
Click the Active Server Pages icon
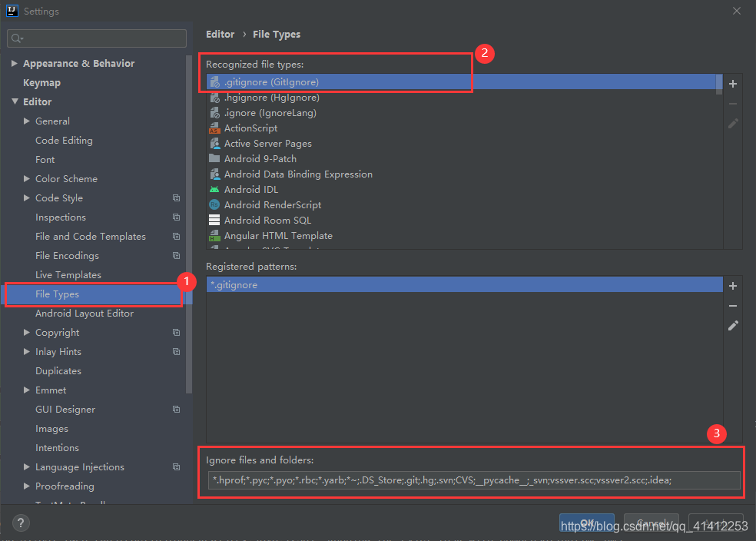pyautogui.click(x=214, y=143)
